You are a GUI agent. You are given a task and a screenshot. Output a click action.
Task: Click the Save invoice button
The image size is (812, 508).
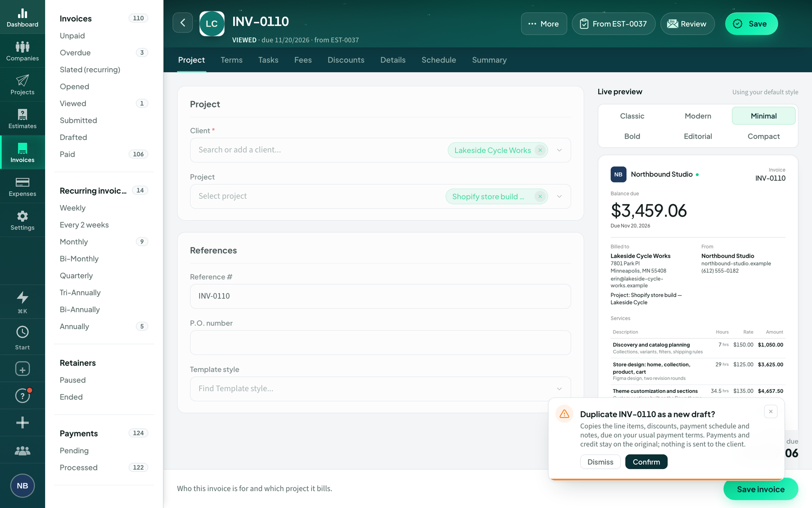pyautogui.click(x=761, y=489)
